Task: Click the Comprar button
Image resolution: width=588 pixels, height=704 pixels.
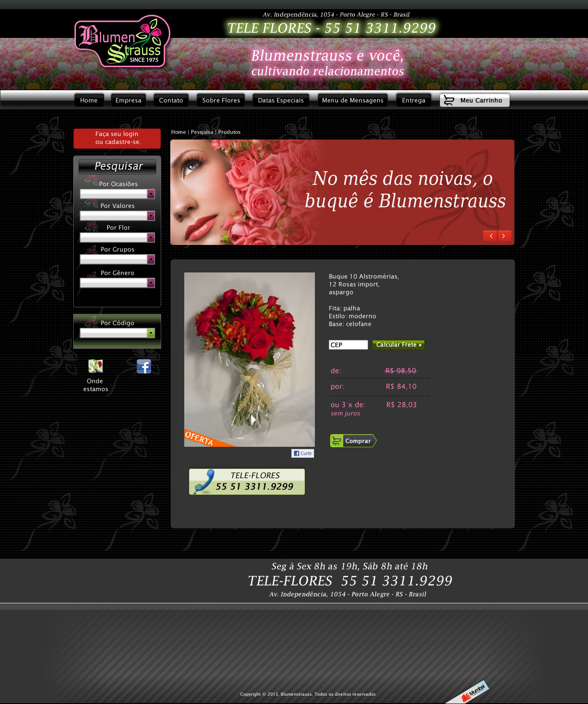Action: coord(353,441)
